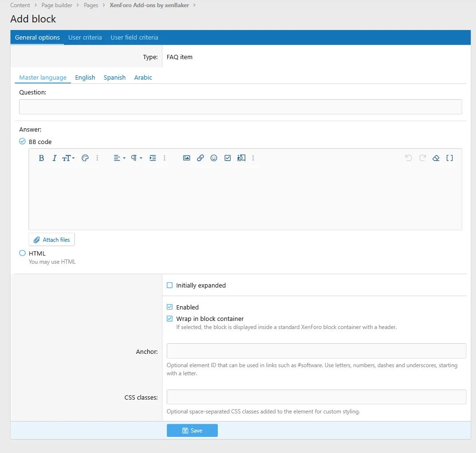Screen dimensions: 476x453
Task: Click the 'FAQ item' type text
Action: coord(180,57)
